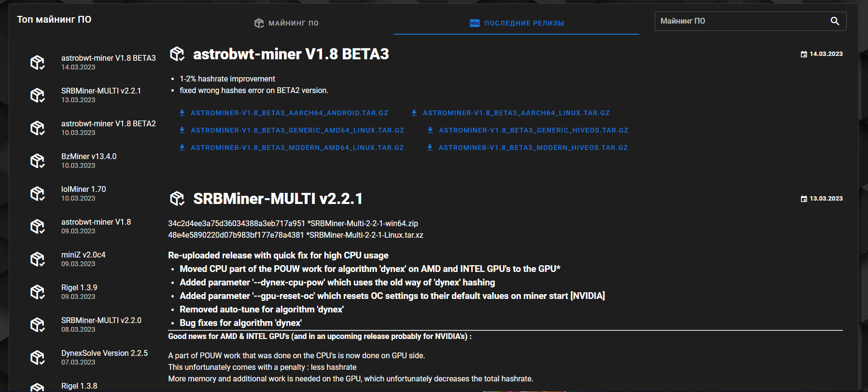Image resolution: width=868 pixels, height=392 pixels.
Task: Click the SRBMiner-Multi-2-2-1-win64.zip checksum line
Action: pos(293,223)
